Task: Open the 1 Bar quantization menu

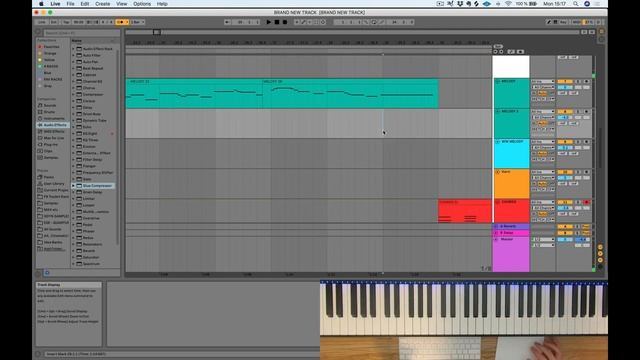Action: click(x=137, y=22)
